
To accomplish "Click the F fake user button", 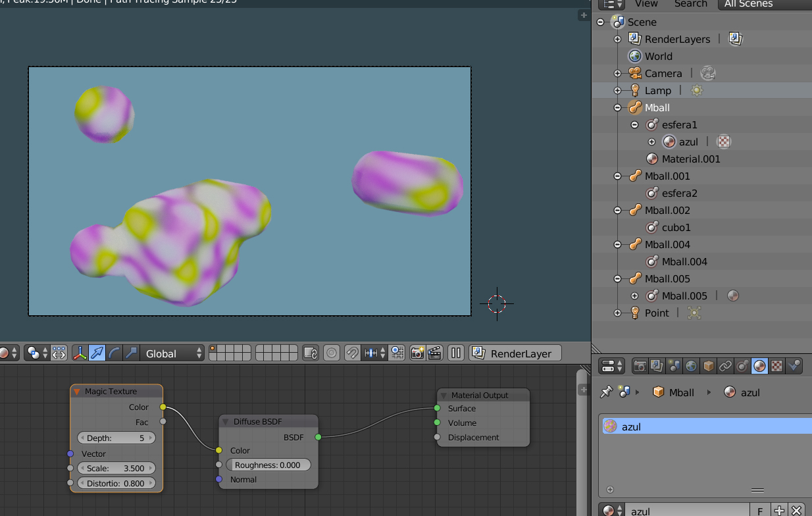I will click(x=760, y=511).
